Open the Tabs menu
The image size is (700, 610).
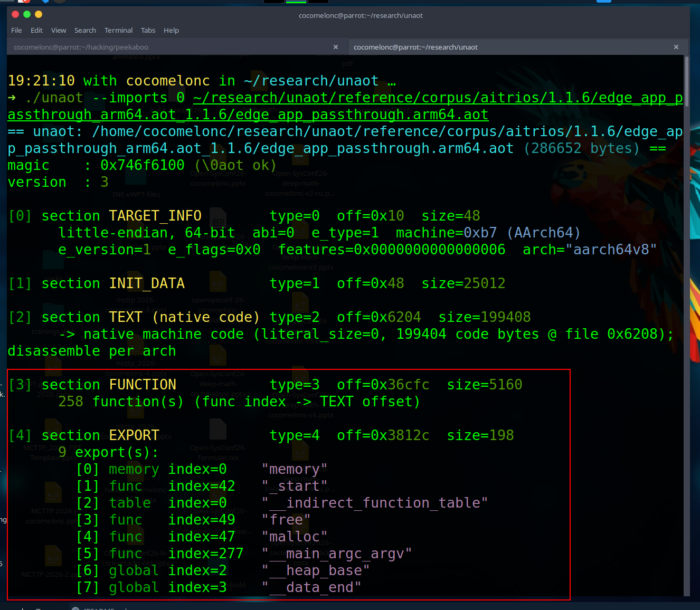[x=148, y=30]
